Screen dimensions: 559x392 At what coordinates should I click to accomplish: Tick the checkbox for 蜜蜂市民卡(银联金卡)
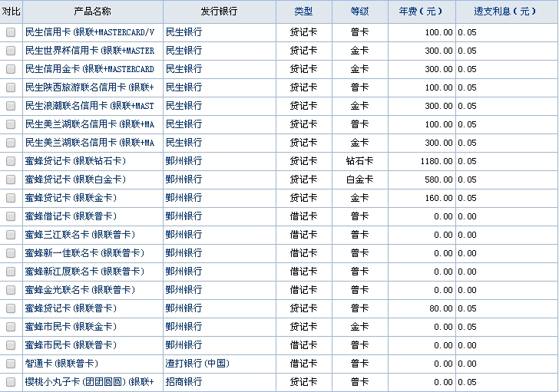(x=11, y=327)
